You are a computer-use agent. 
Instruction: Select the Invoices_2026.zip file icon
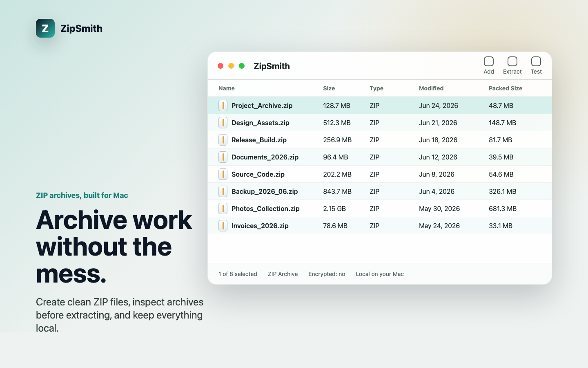pyautogui.click(x=223, y=226)
